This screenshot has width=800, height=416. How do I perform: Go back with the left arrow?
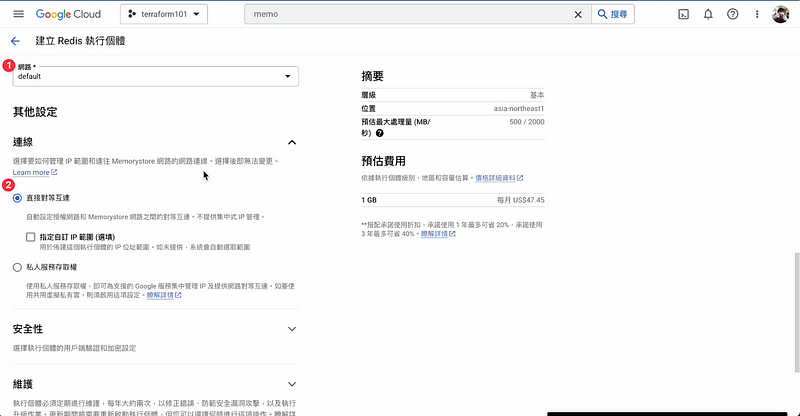coord(15,41)
